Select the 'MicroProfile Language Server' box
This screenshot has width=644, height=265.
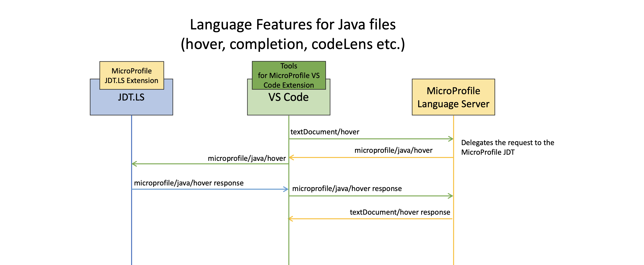[x=453, y=97]
